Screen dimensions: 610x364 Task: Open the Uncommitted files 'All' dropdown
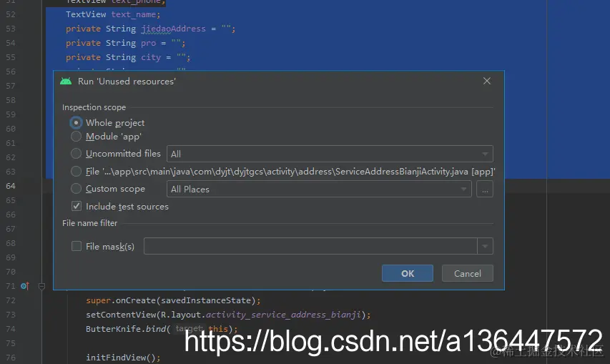point(330,154)
